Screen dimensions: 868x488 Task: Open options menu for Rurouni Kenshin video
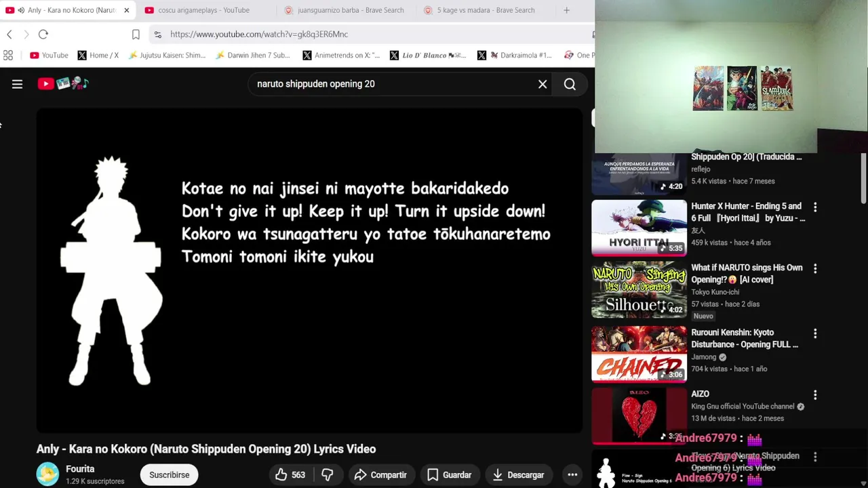point(815,333)
